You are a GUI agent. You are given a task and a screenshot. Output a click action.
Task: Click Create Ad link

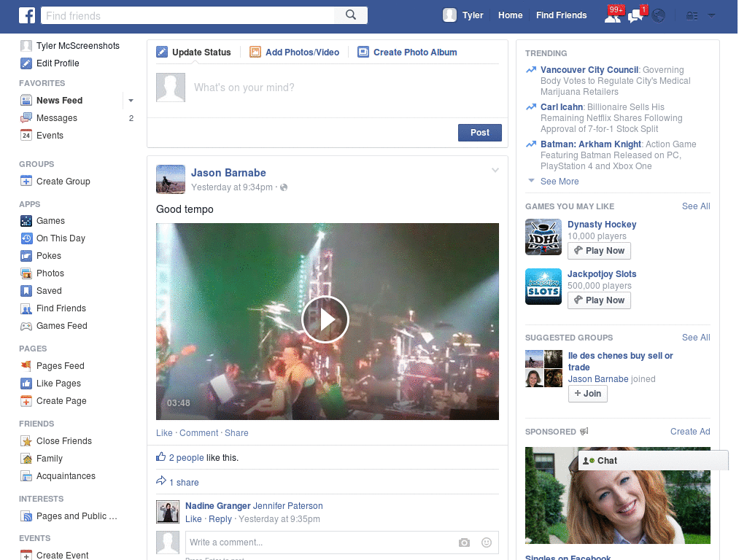coord(690,432)
